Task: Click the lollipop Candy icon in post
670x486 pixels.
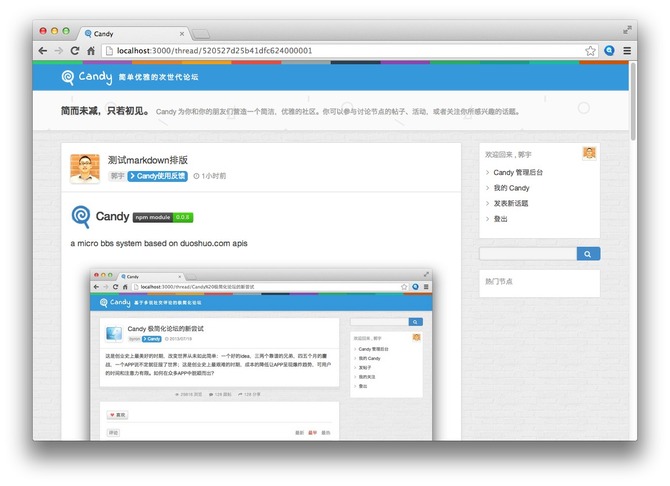Action: click(x=81, y=217)
